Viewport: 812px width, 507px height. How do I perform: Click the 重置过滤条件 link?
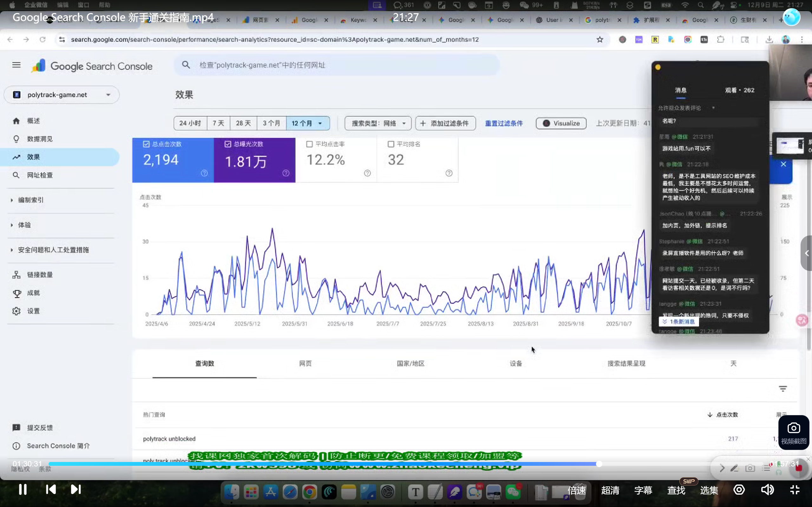click(x=504, y=123)
